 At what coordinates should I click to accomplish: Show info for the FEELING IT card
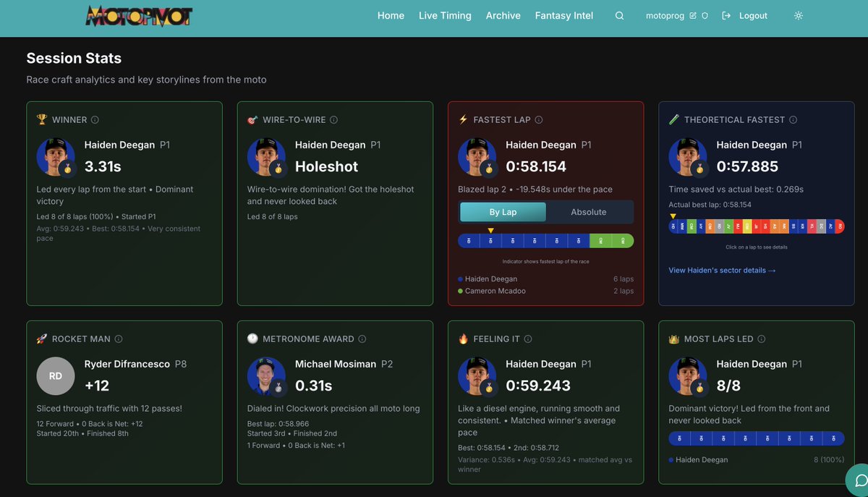click(528, 339)
